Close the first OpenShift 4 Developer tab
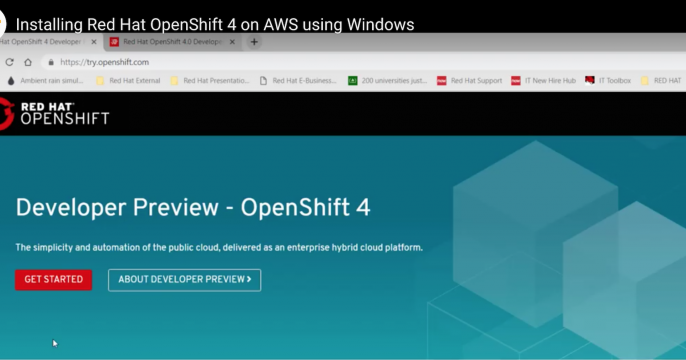Screen dimensions: 686x360 (94, 42)
